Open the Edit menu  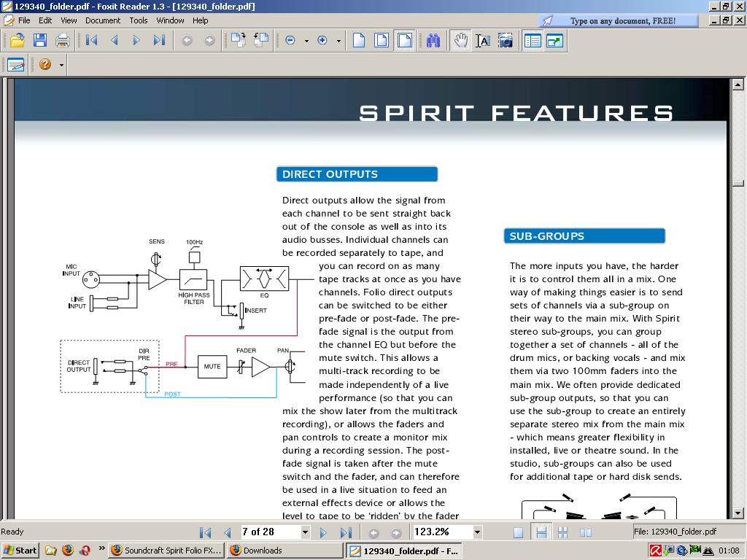pos(45,20)
